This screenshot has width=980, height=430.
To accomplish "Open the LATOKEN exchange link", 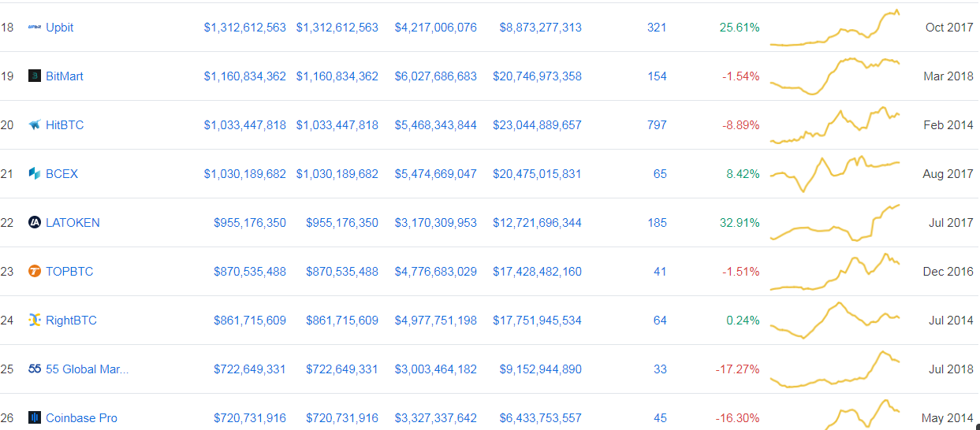I will point(73,223).
